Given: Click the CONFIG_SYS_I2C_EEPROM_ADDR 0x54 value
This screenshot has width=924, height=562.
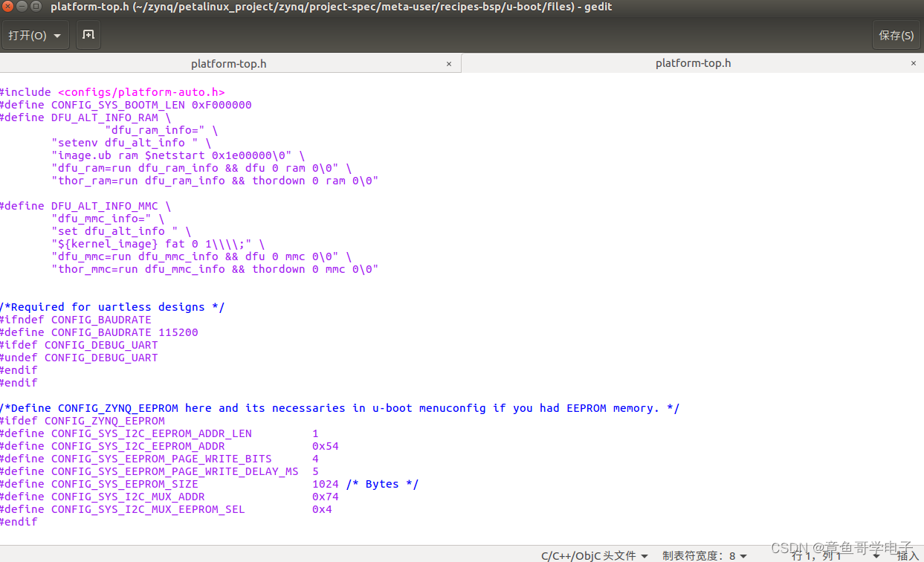Looking at the screenshot, I should pyautogui.click(x=326, y=446).
